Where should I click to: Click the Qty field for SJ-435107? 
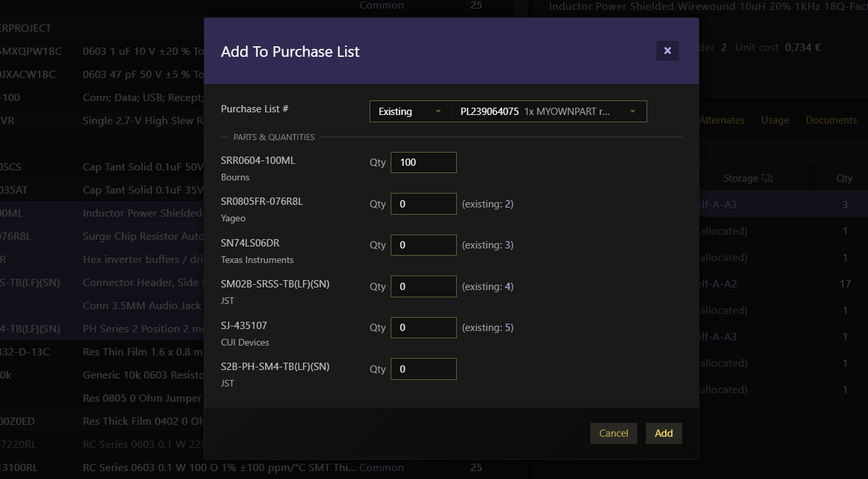coord(424,328)
